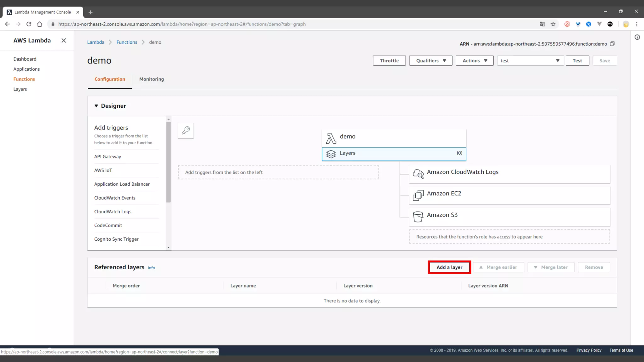Click the key permissions icon in Designer

point(186,130)
